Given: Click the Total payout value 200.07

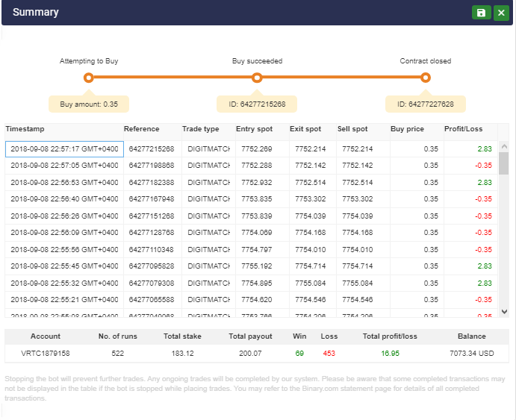Looking at the screenshot, I should pyautogui.click(x=250, y=354).
